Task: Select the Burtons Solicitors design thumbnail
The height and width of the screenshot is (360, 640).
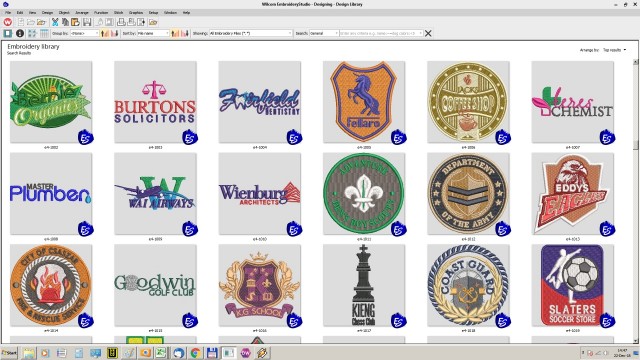Action: [x=155, y=102]
